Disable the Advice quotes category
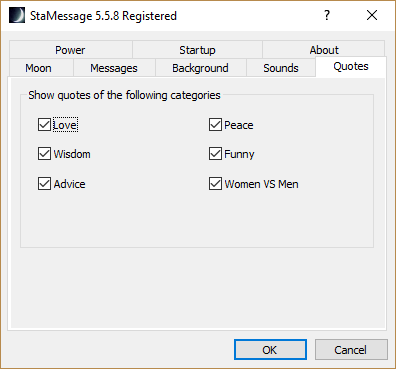This screenshot has width=396, height=369. (44, 183)
